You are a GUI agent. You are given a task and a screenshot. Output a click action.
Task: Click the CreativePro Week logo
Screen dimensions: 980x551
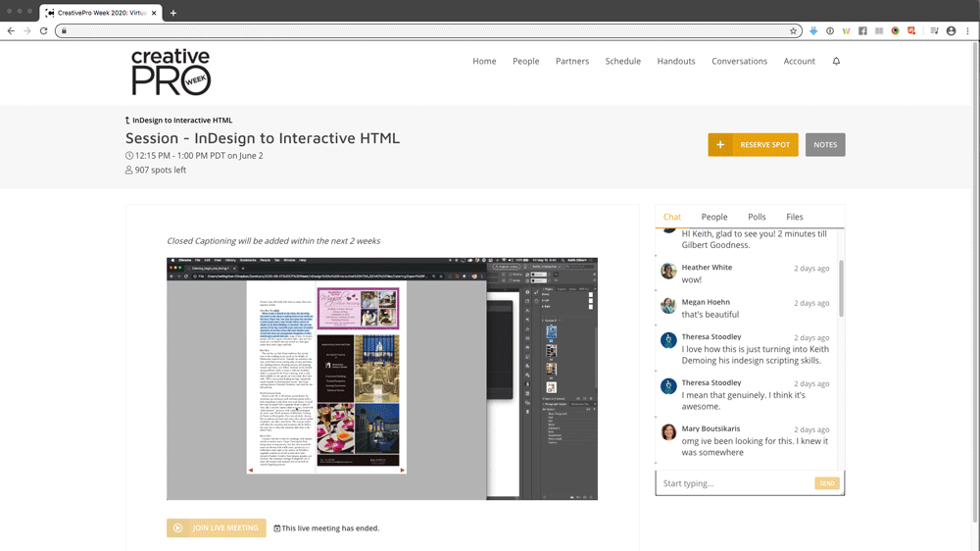point(171,72)
